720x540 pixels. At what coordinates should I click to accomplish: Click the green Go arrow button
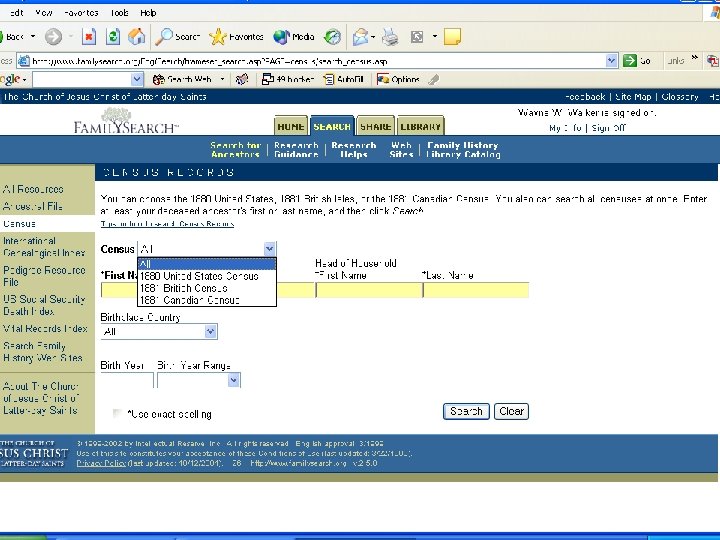click(x=630, y=61)
